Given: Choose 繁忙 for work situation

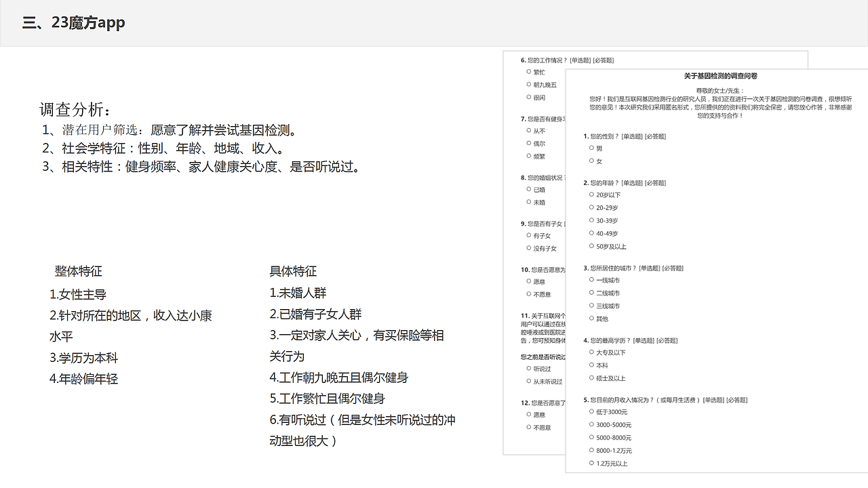Looking at the screenshot, I should coord(529,71).
